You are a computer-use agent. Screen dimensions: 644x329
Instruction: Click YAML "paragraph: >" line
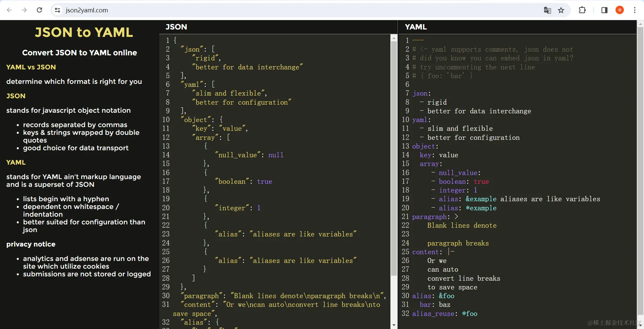point(435,217)
